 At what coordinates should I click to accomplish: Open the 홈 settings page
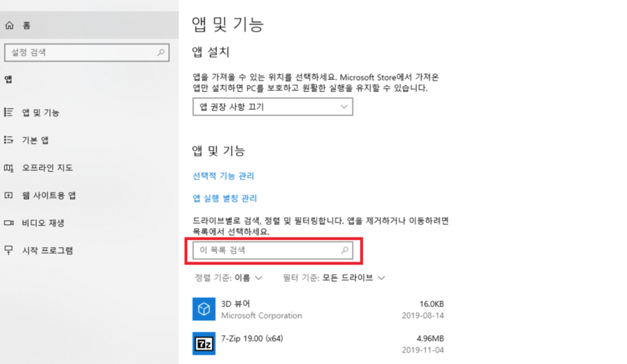click(x=89, y=25)
